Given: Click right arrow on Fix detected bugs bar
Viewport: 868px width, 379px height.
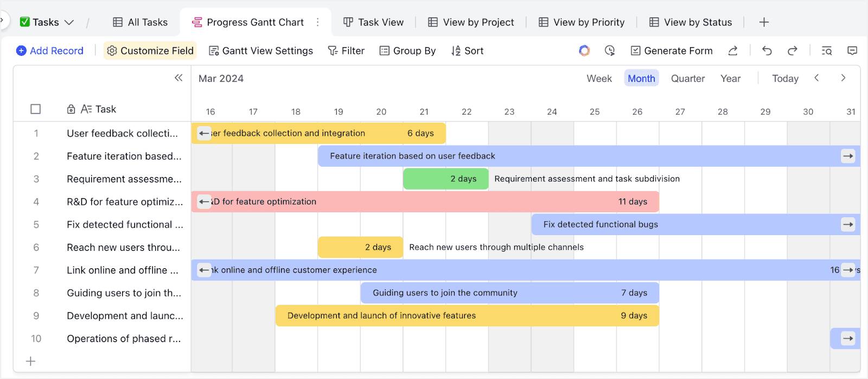Looking at the screenshot, I should click(x=848, y=224).
